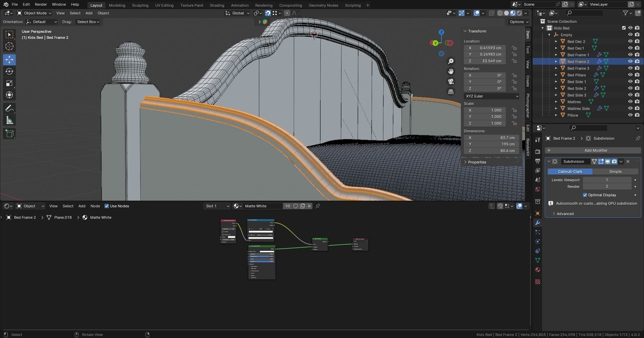Screen dimensions: 644x338
Task: Activate the Rotate tool
Action: tap(9, 71)
